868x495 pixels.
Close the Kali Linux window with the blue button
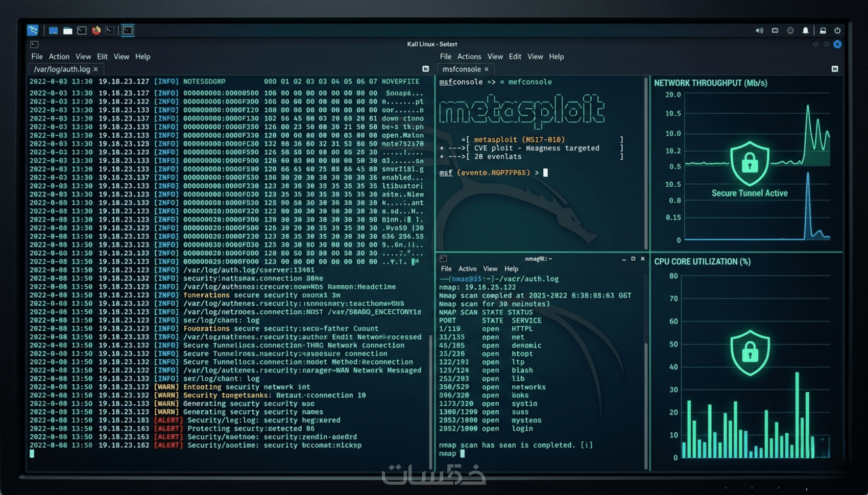(x=837, y=44)
